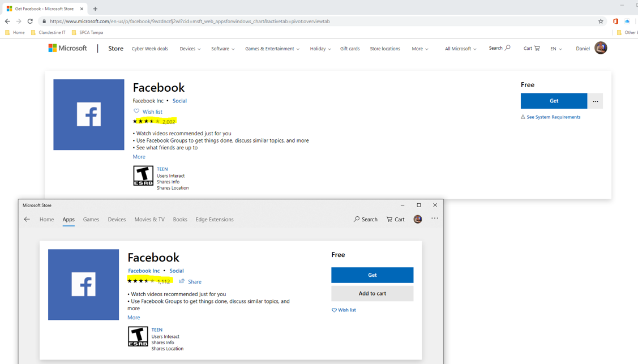Screen dimensions: 638x364
Task: Click the Facebook app tile on the web page
Action: click(x=89, y=115)
